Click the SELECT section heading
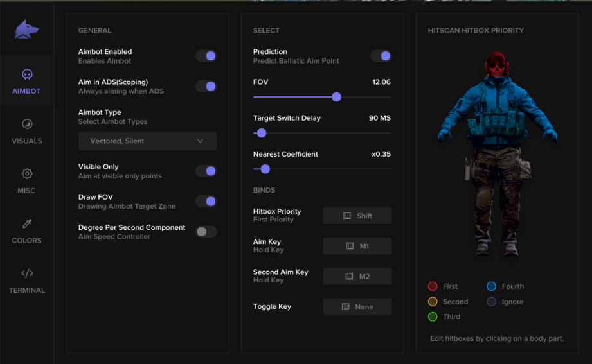 (x=266, y=31)
